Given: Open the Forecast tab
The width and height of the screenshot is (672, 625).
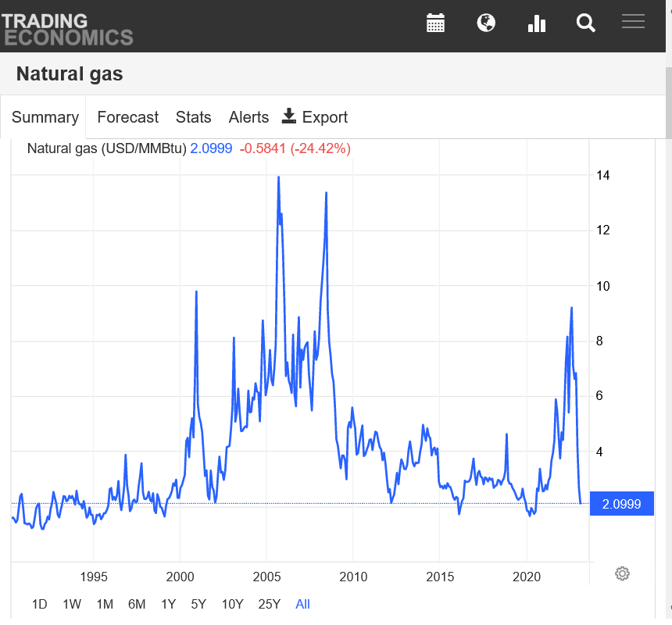Looking at the screenshot, I should [x=127, y=117].
